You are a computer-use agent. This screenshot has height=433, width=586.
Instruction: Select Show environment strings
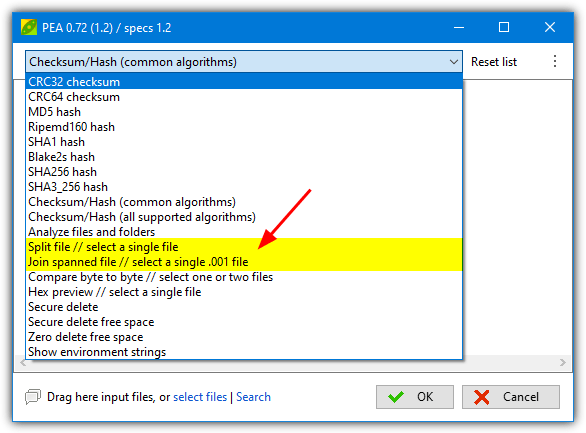coord(244,352)
